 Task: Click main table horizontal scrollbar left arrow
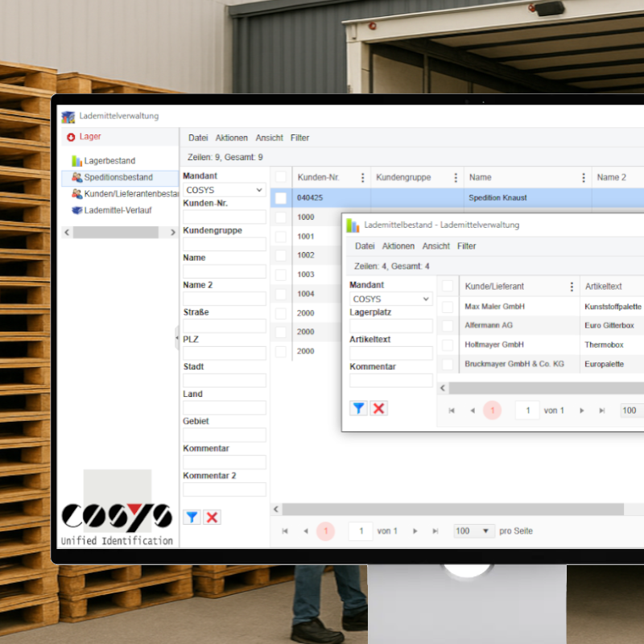[x=276, y=510]
